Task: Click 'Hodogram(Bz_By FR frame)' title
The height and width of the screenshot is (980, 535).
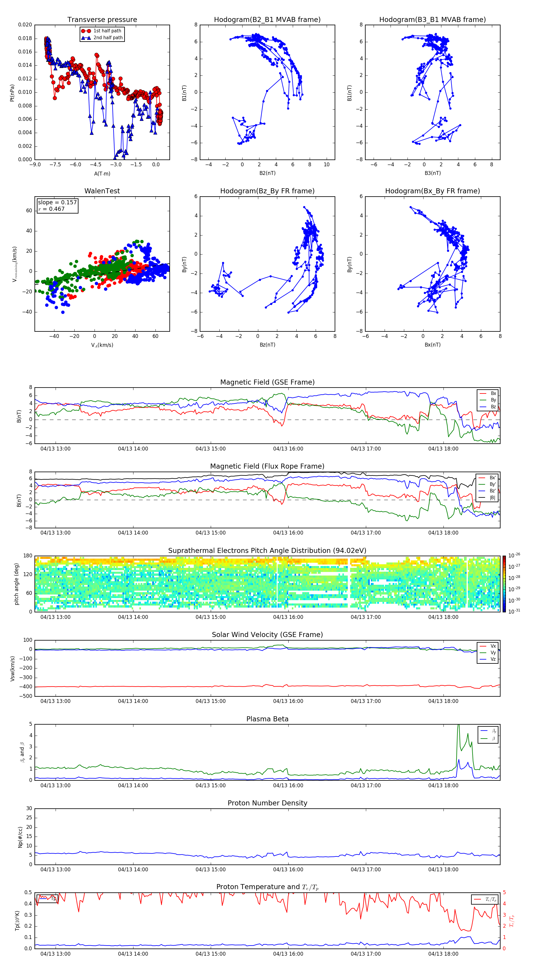Action: coord(267,191)
